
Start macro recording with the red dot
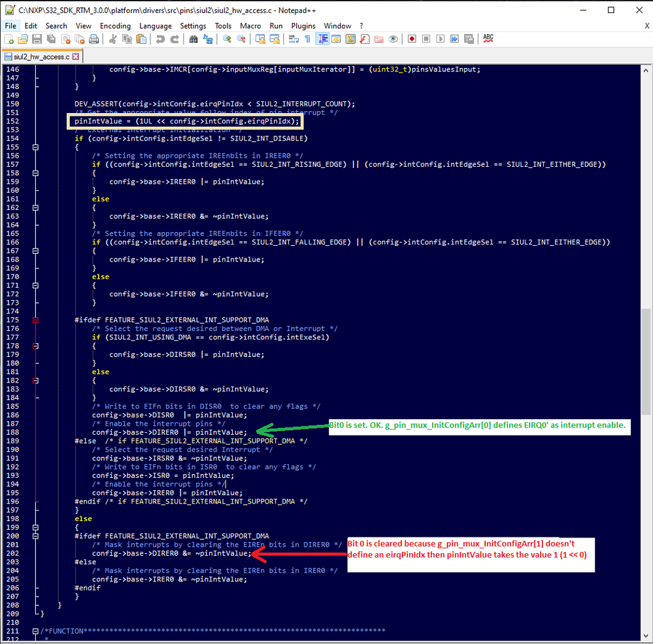pyautogui.click(x=412, y=39)
